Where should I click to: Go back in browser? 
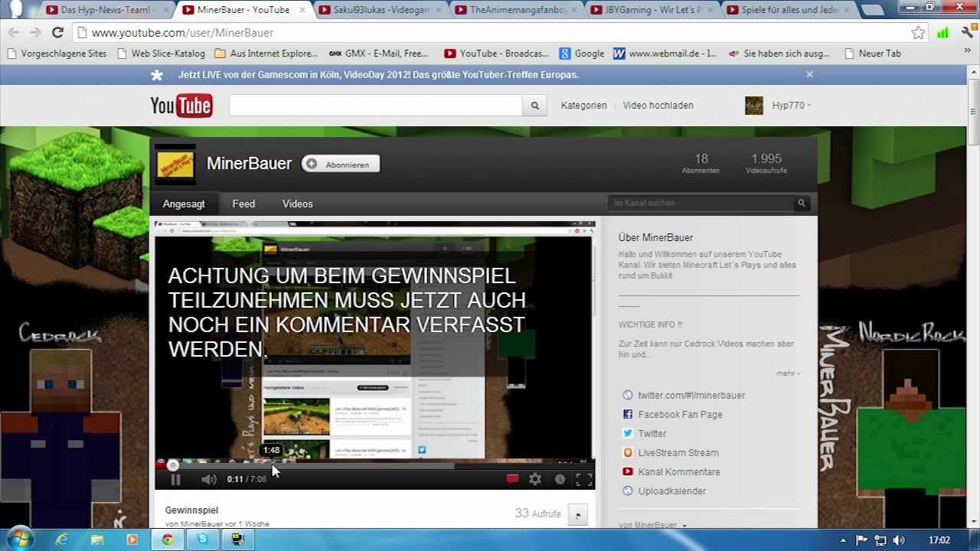[x=13, y=33]
